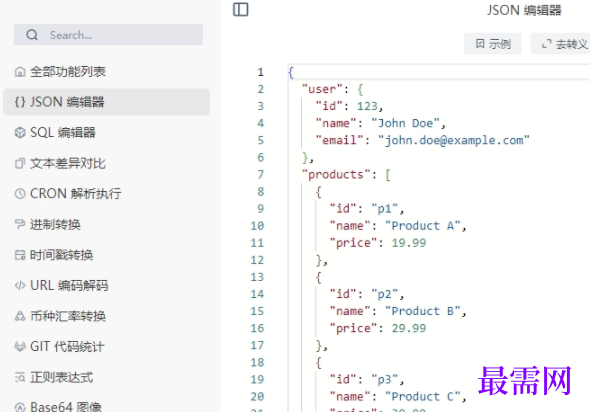Click the "user" key in the editor
This screenshot has height=412, width=590.
(x=323, y=89)
